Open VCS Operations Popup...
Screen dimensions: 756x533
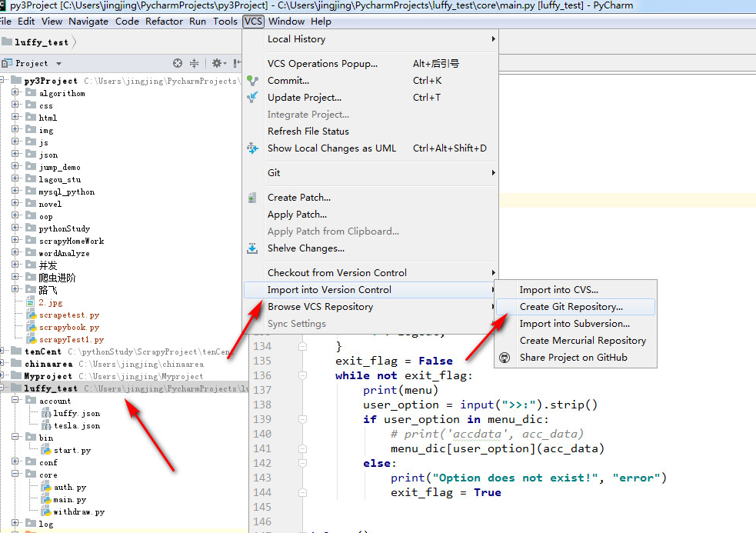click(x=370, y=64)
